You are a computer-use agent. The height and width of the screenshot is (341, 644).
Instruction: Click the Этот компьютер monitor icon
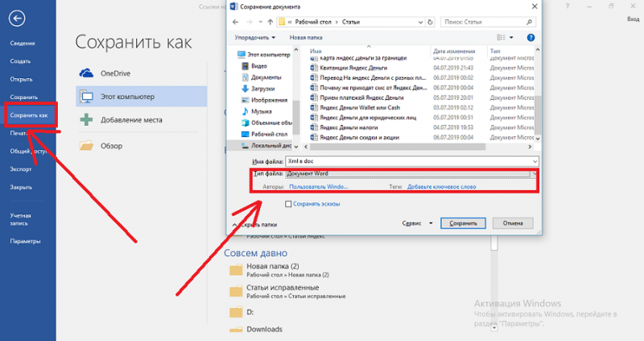(x=87, y=96)
